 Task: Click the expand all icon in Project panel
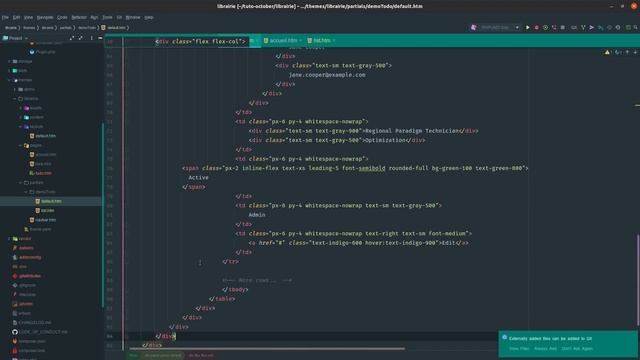point(72,38)
